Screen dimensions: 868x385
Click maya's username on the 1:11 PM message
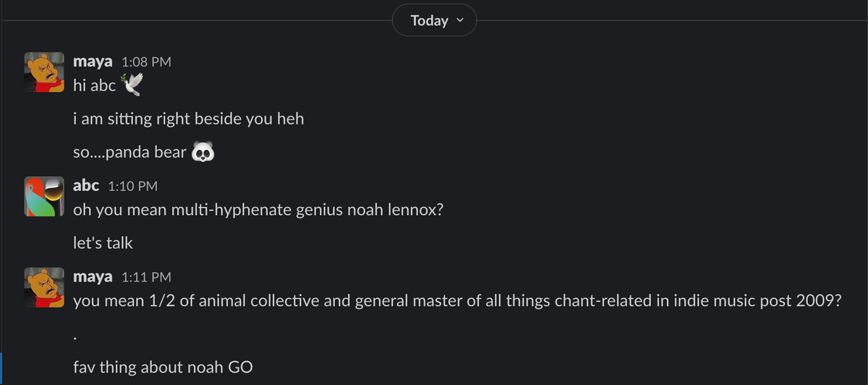(92, 277)
